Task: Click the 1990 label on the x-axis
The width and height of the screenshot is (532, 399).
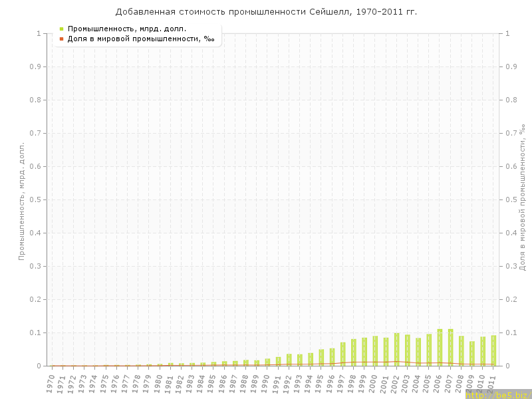Action: click(267, 383)
